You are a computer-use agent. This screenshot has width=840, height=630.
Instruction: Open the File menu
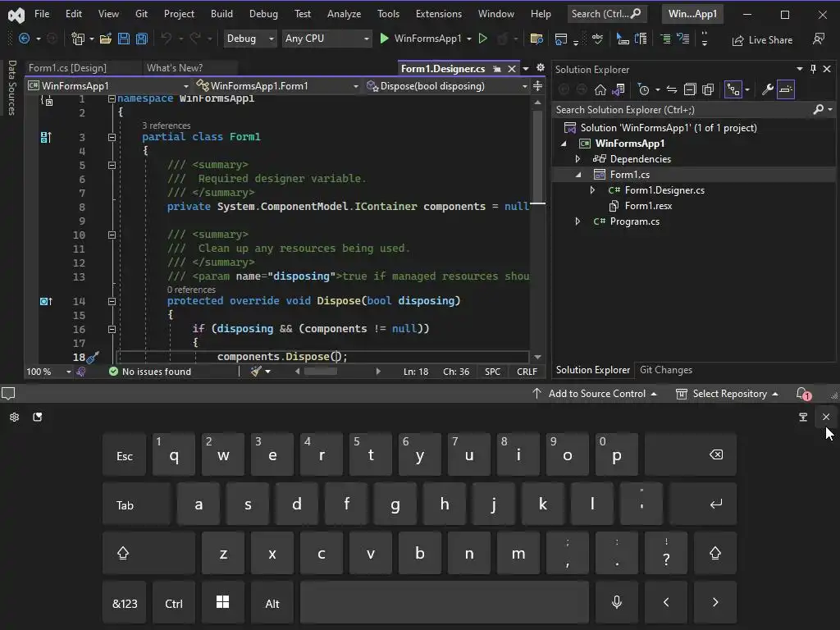[41, 14]
